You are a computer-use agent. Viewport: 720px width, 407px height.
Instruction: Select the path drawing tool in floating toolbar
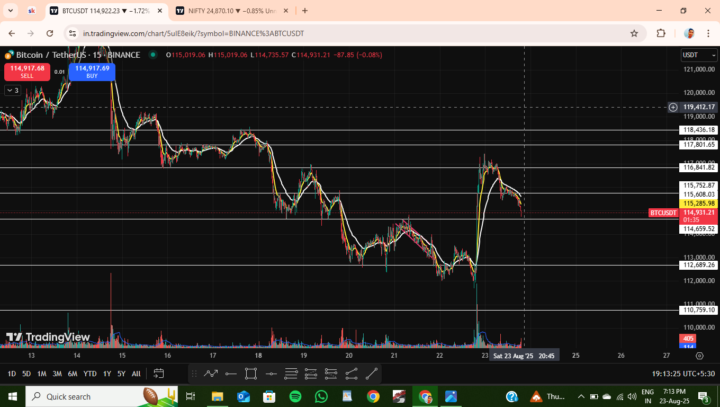pos(211,373)
